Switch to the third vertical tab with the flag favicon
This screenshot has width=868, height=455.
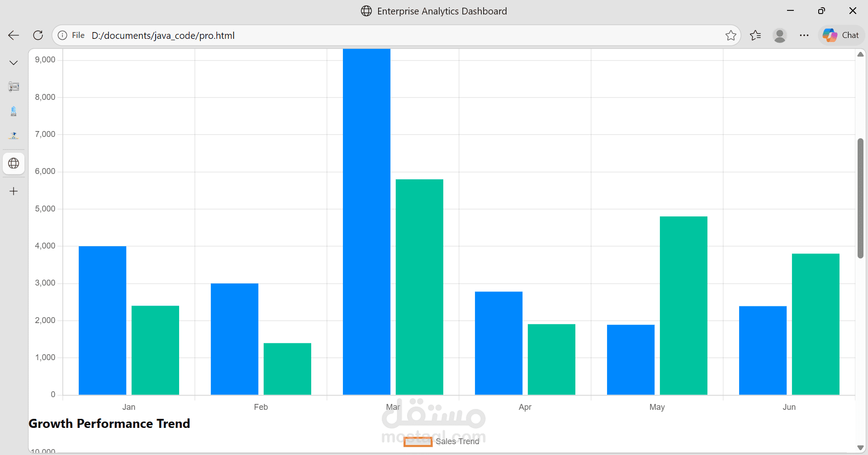coord(14,136)
